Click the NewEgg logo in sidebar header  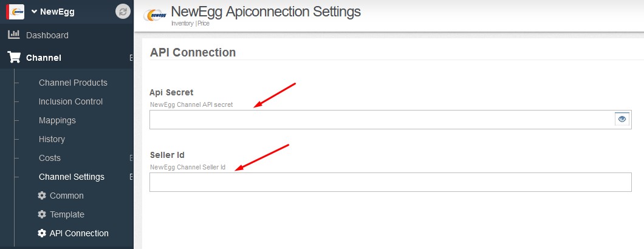15,12
